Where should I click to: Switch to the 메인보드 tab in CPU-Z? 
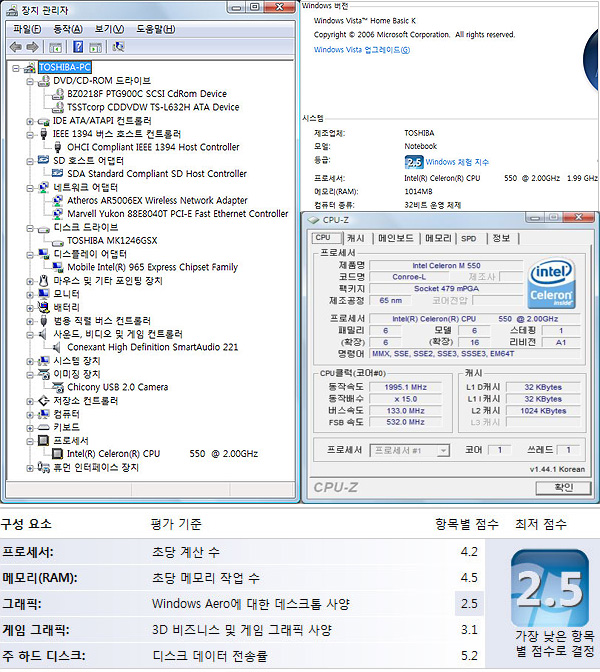(396, 238)
